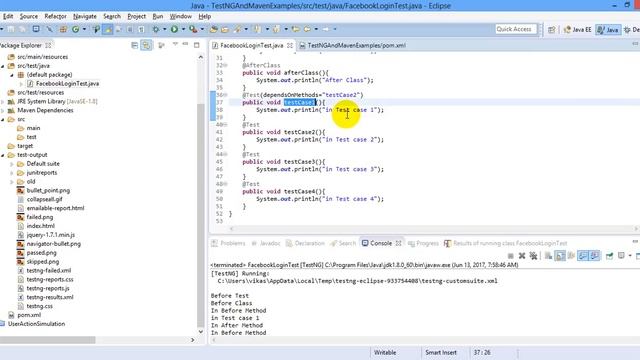Open the Run button dropdown arrow
Screen dimensions: 640x360
pos(183,29)
